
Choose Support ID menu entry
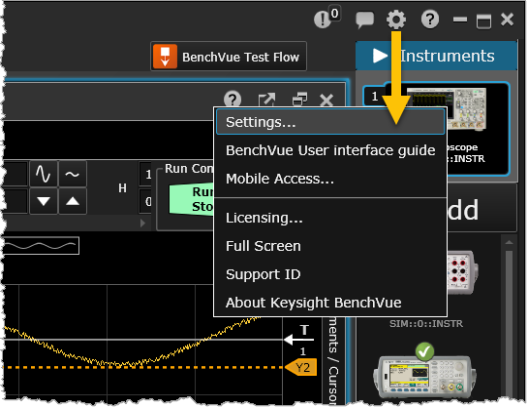tap(330, 274)
